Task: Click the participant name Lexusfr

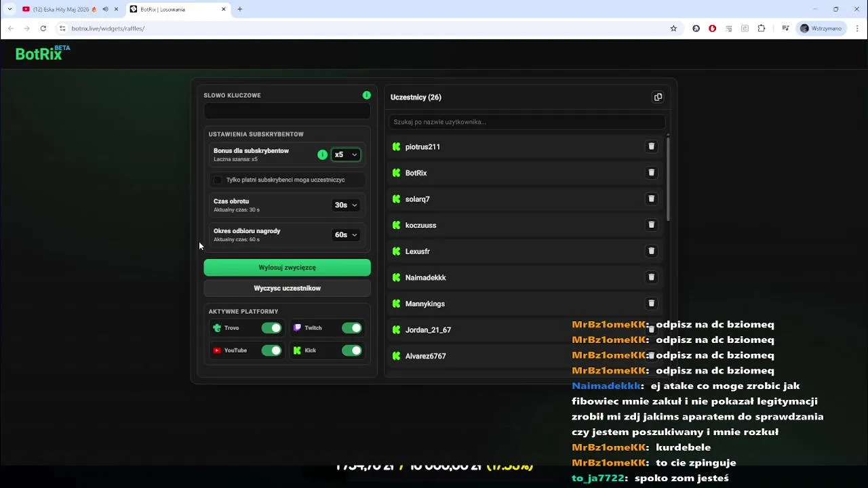Action: (418, 251)
